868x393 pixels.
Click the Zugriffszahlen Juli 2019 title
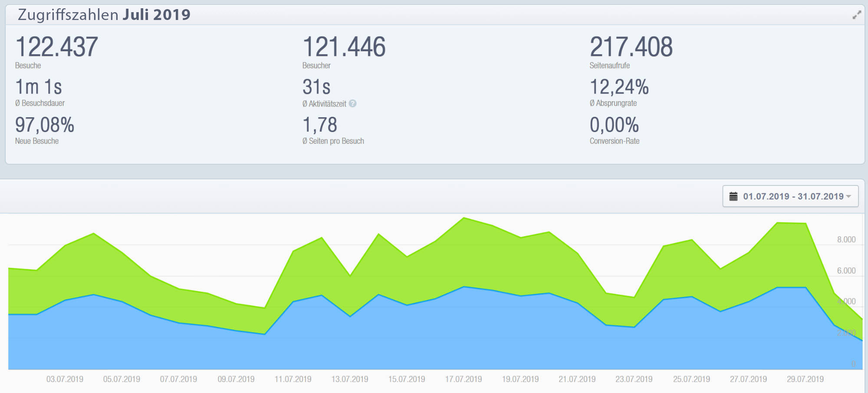click(x=104, y=15)
